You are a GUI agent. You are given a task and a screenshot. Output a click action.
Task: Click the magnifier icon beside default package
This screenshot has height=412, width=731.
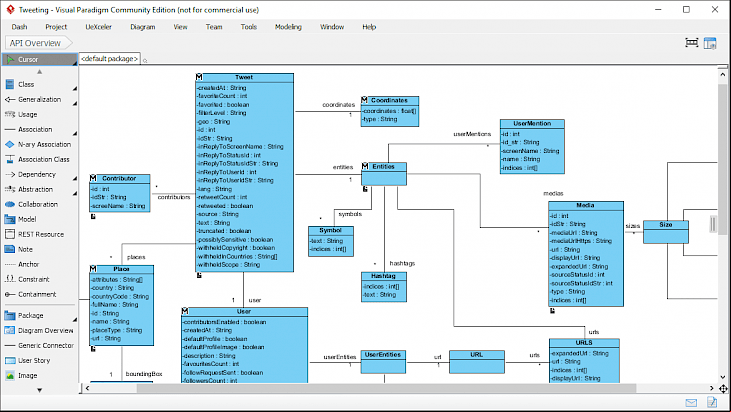click(x=145, y=61)
